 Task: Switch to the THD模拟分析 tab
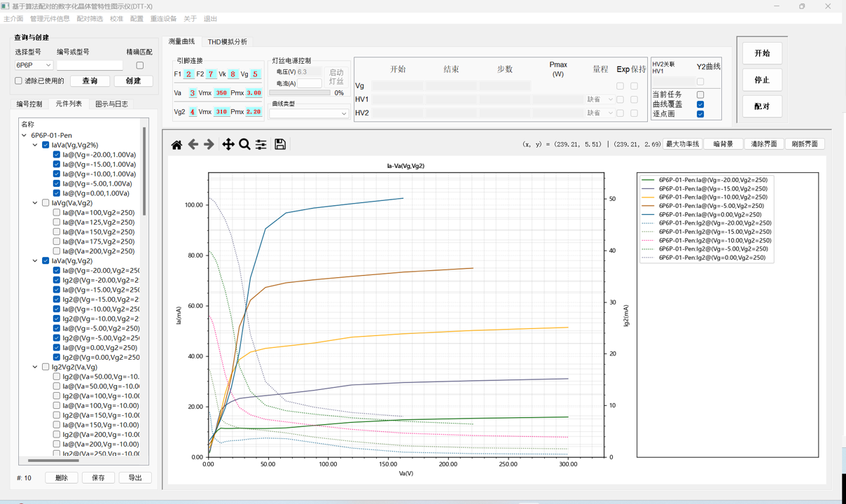click(x=227, y=42)
